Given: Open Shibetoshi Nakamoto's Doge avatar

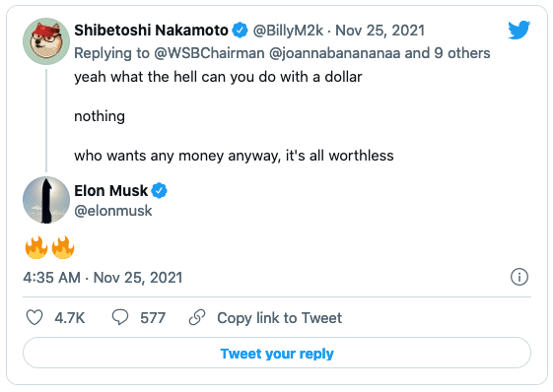Looking at the screenshot, I should click(x=46, y=41).
